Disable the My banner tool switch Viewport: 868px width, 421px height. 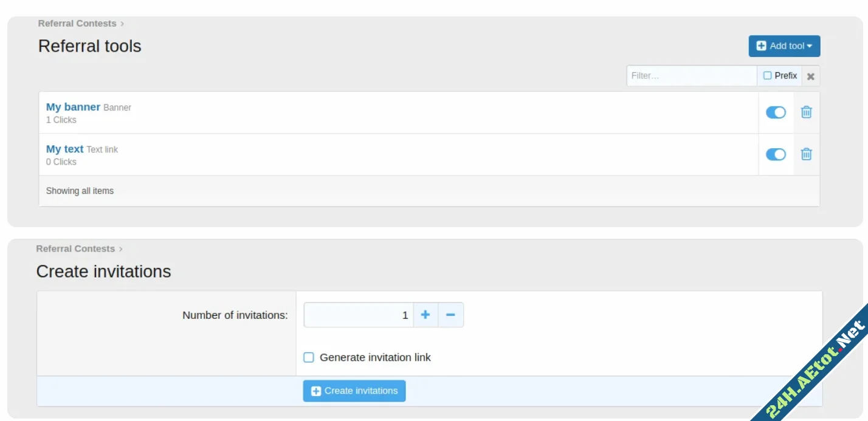click(776, 112)
